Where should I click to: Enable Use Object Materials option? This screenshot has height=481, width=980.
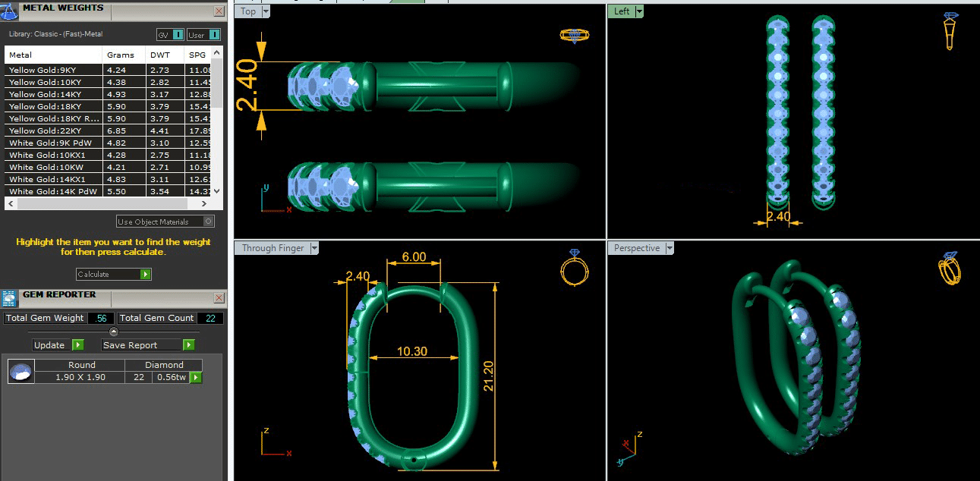[x=209, y=222]
